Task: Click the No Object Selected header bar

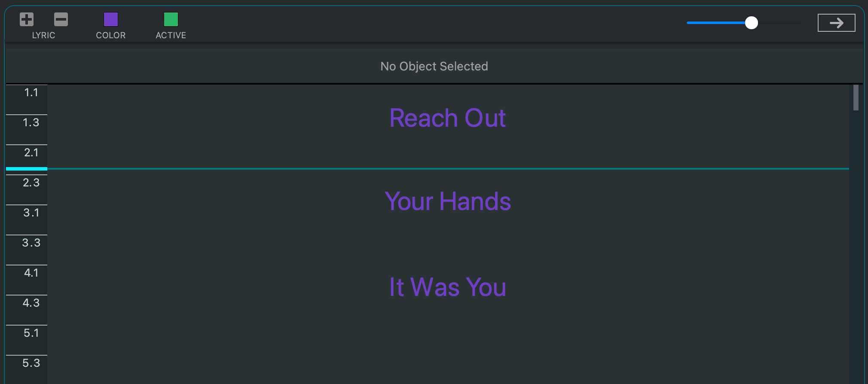Action: tap(434, 66)
